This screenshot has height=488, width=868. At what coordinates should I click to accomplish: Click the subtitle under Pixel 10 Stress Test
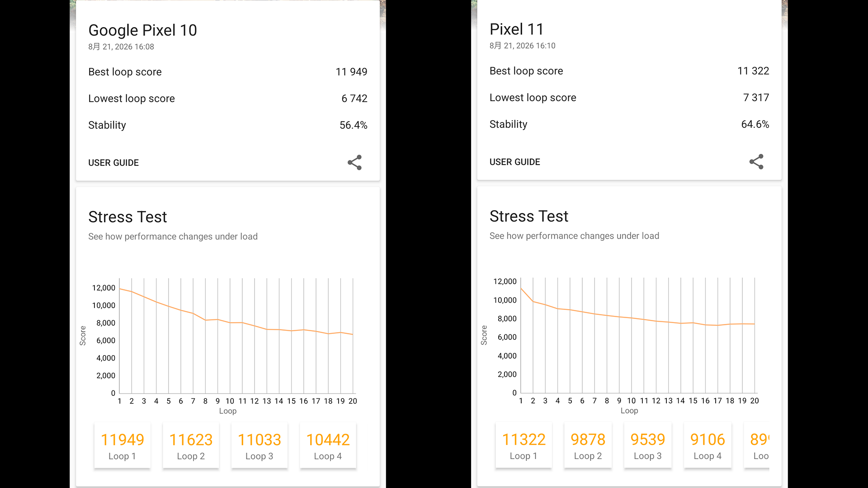pos(173,236)
